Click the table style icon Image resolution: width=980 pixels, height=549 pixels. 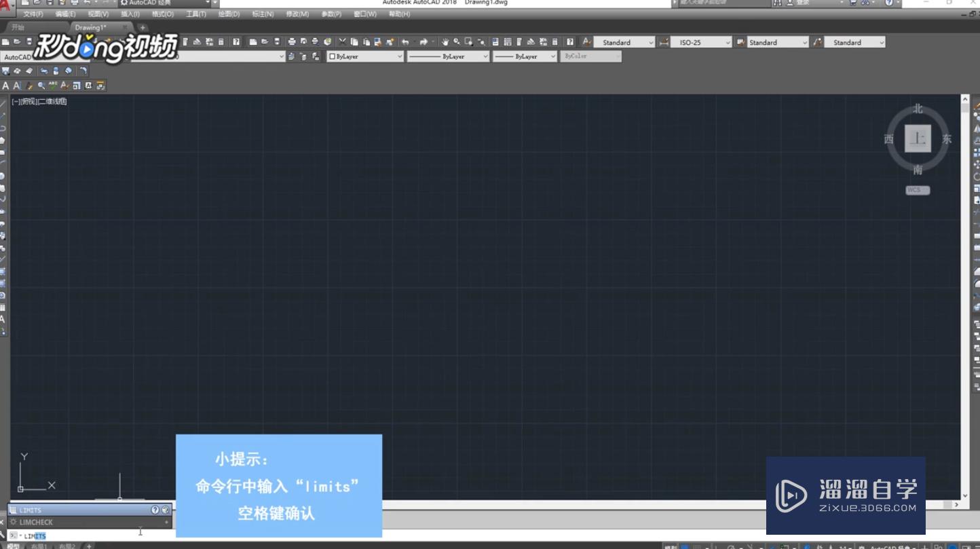pos(740,42)
